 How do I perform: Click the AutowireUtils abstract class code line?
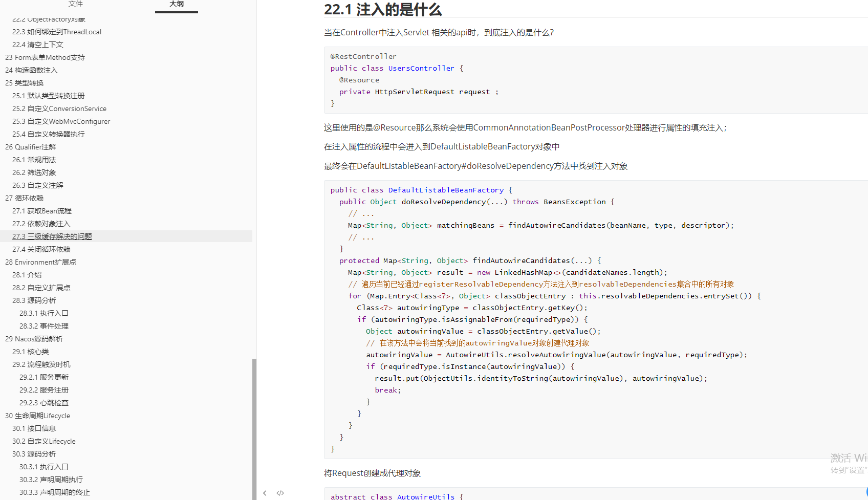[x=397, y=496]
